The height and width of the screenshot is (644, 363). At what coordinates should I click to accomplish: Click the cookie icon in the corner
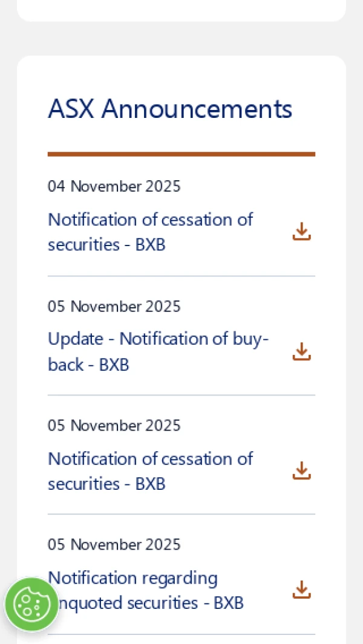[x=31, y=604]
